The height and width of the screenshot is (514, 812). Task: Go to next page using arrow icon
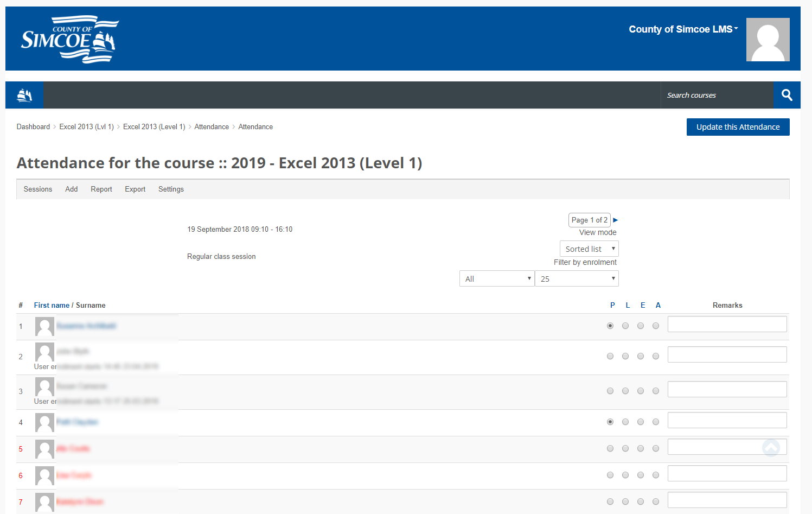click(616, 220)
